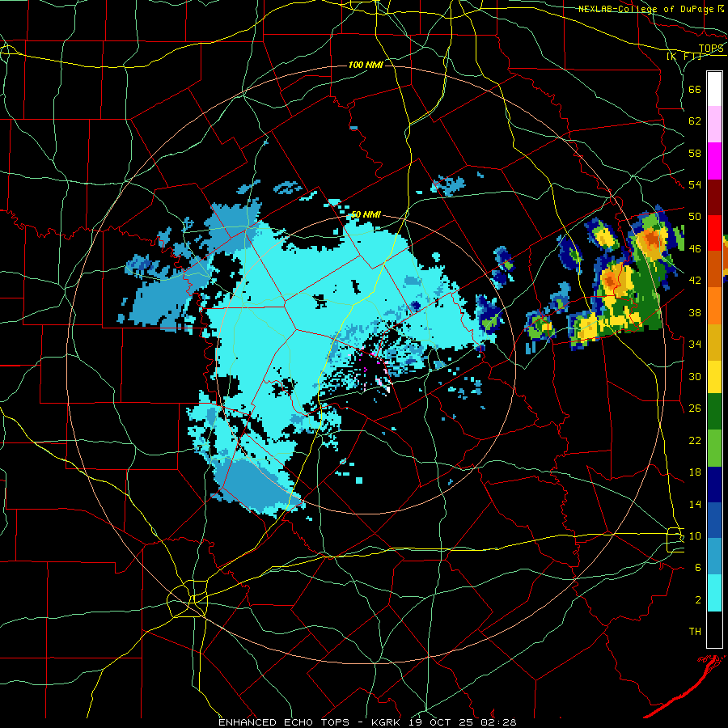The image size is (728, 728).
Task: Click the legend value '66'
Action: click(695, 89)
